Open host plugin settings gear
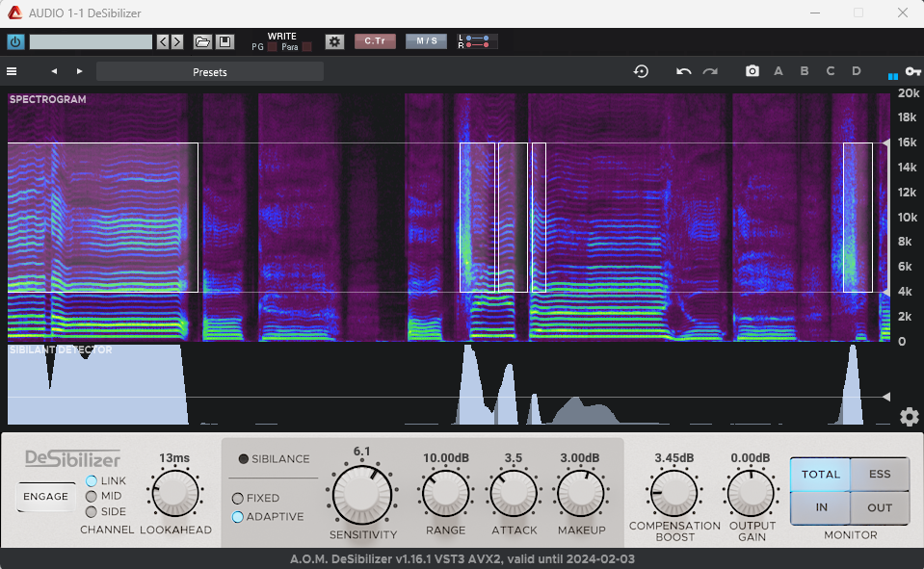924x569 pixels. tap(334, 41)
